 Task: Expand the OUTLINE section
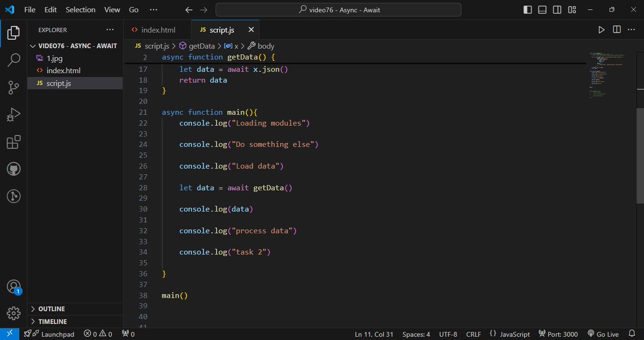click(x=75, y=309)
